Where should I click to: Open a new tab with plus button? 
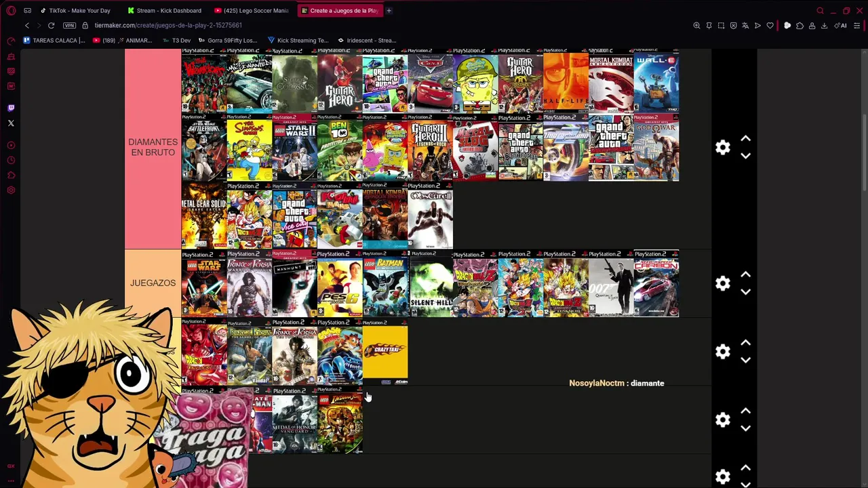click(x=389, y=11)
